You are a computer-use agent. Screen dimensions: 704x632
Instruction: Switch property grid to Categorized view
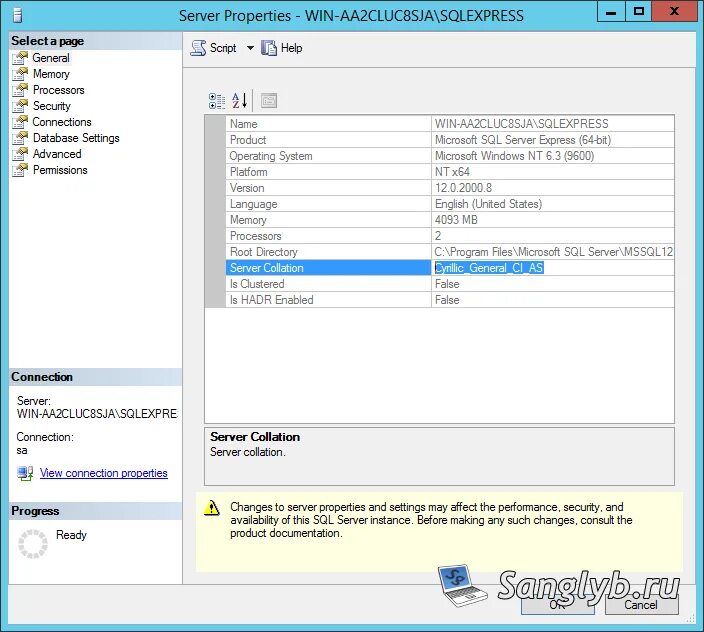click(x=217, y=101)
